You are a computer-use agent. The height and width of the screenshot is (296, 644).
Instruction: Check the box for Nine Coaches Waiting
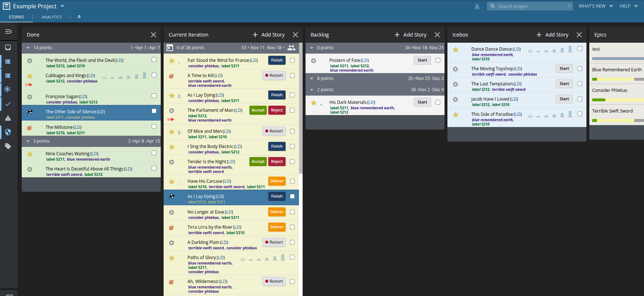point(154,153)
